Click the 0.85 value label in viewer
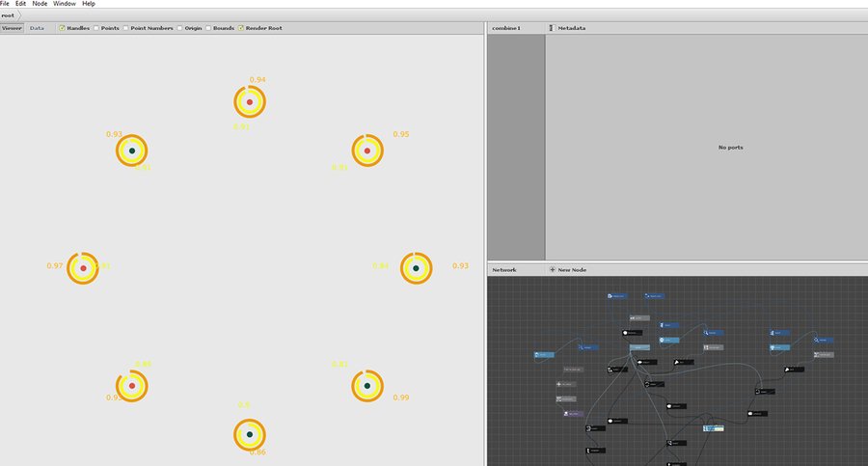 pyautogui.click(x=143, y=364)
